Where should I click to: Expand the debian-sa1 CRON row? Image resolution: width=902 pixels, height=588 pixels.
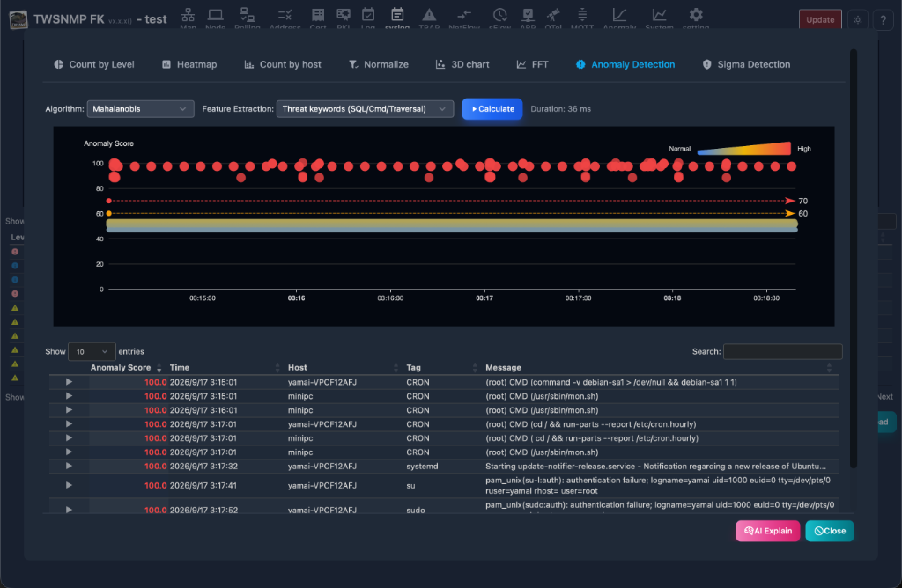pos(69,382)
